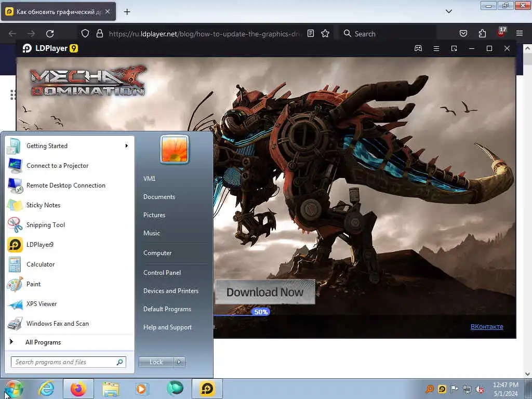Launch LDPlayer9 from Start menu
The image size is (532, 399).
point(70,245)
